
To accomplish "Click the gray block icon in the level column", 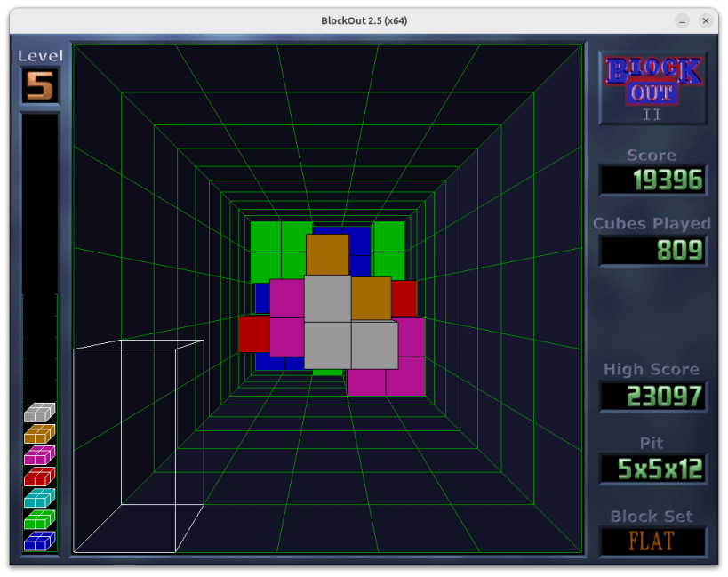I will [39, 413].
